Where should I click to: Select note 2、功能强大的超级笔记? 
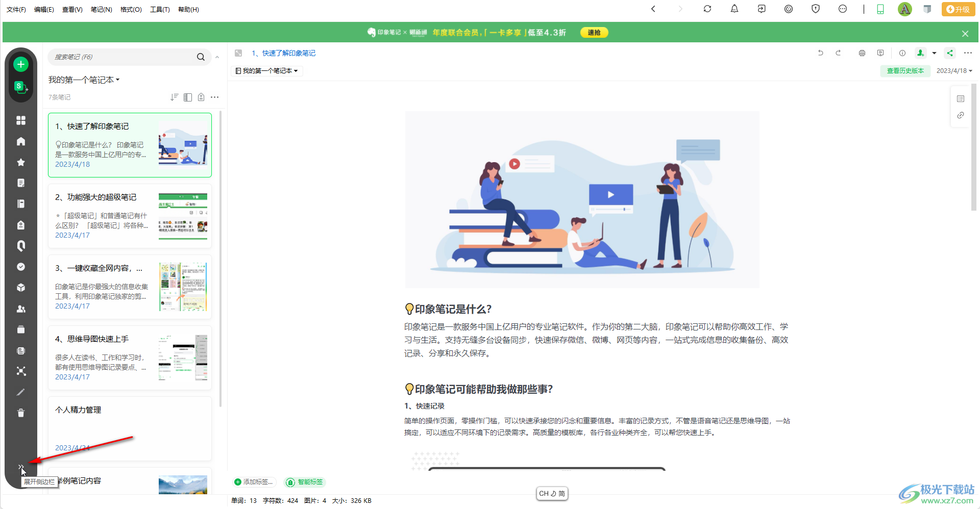pos(130,216)
